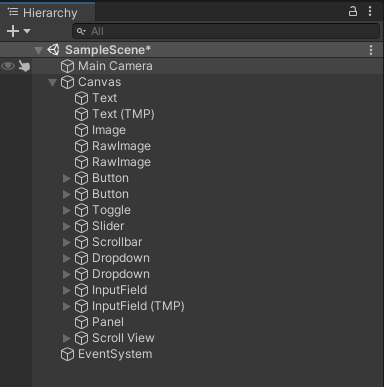384x387 pixels.
Task: Toggle the Hierarchy panel lock icon
Action: pyautogui.click(x=353, y=12)
